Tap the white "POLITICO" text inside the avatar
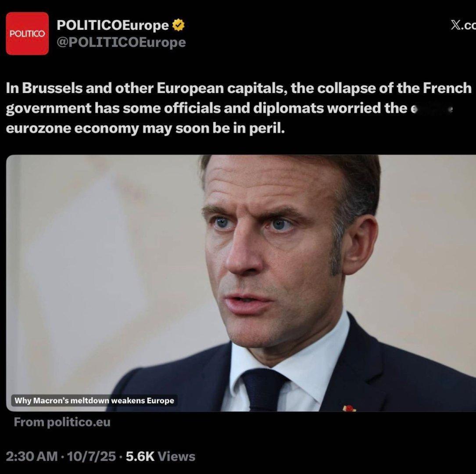The image size is (476, 474). click(x=27, y=33)
